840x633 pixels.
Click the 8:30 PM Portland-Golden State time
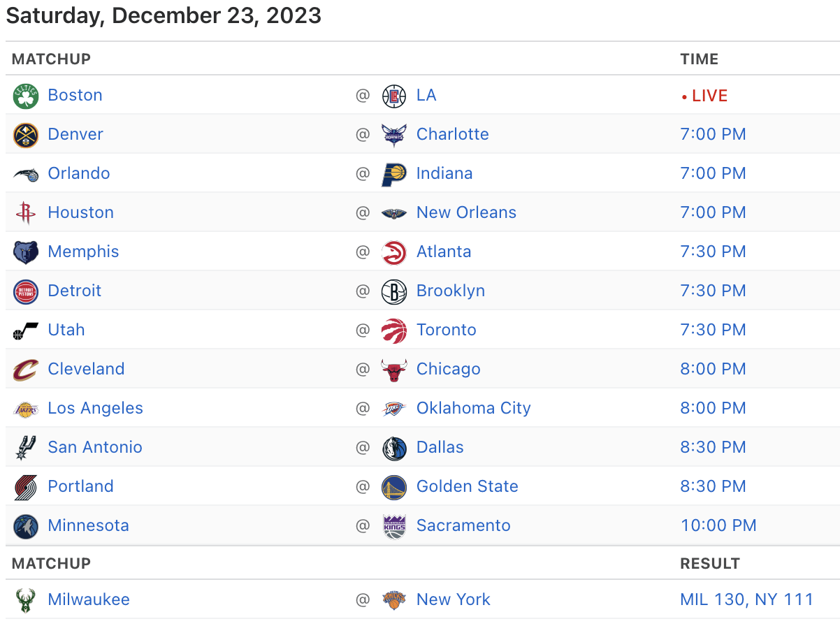(713, 486)
